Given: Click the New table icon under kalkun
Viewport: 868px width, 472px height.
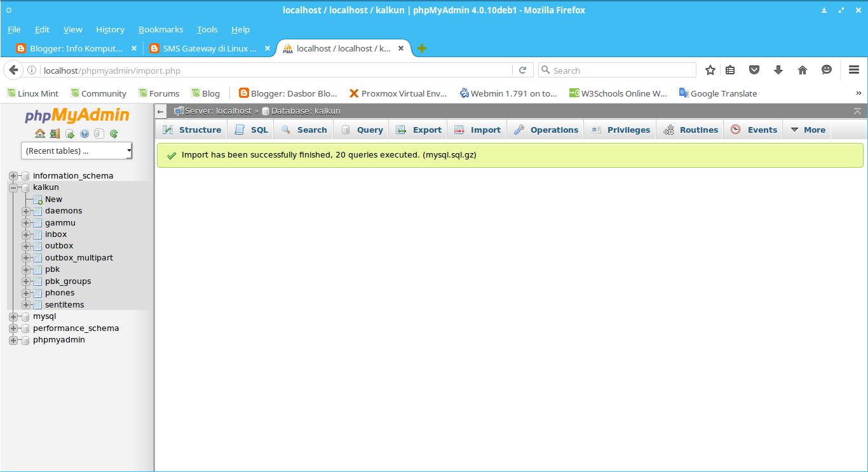Looking at the screenshot, I should pos(37,199).
